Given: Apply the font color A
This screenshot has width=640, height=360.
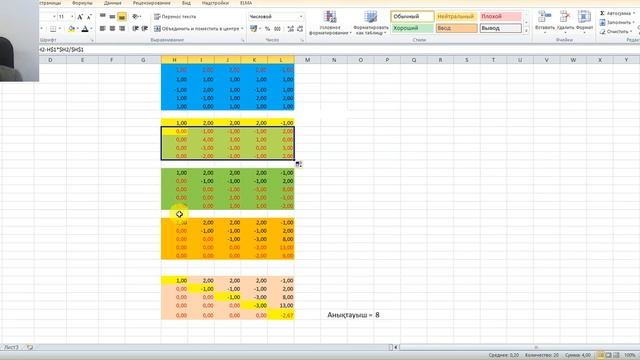Looking at the screenshot, I should coord(85,29).
